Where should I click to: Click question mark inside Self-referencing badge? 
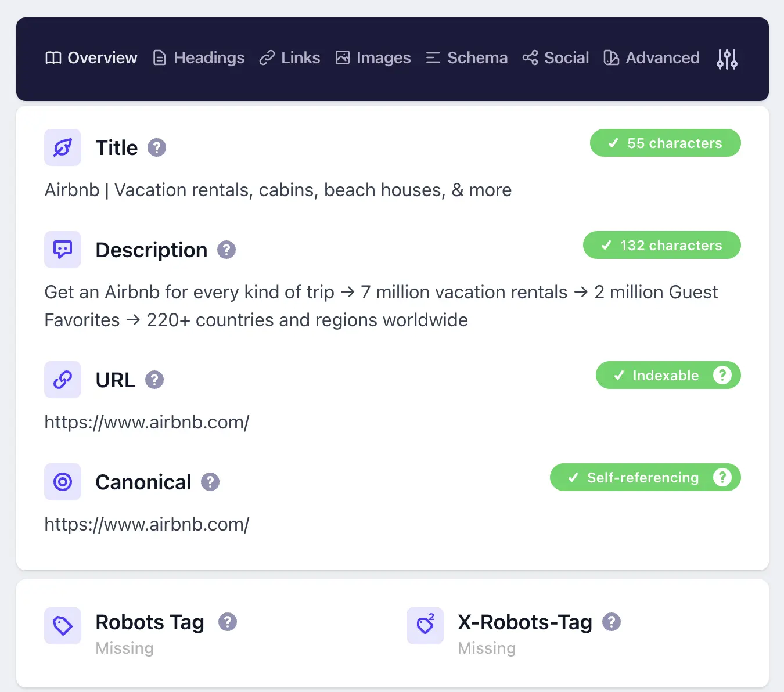point(722,477)
